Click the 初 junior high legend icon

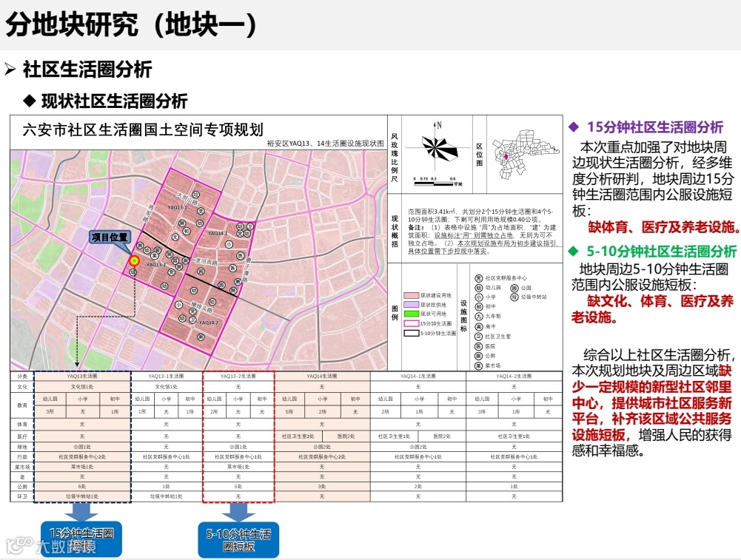click(x=479, y=306)
